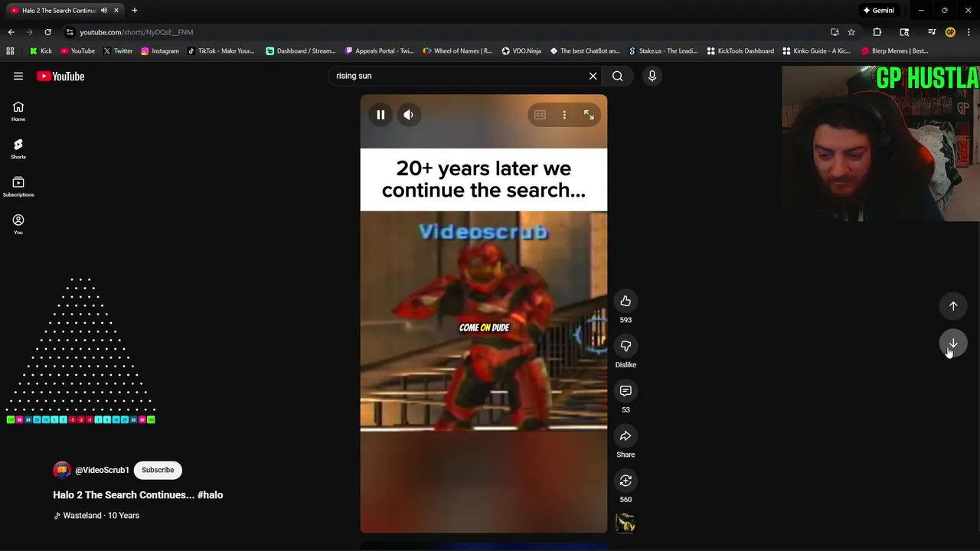The width and height of the screenshot is (980, 551).
Task: Mute the Short's volume
Action: [409, 115]
